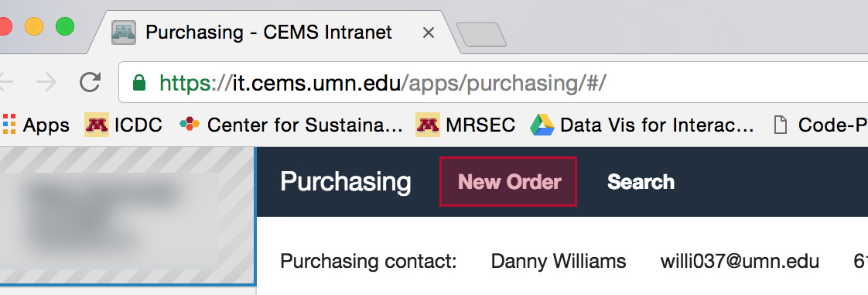The width and height of the screenshot is (868, 295).
Task: Enter fullscreen with the green button
Action: pyautogui.click(x=65, y=26)
